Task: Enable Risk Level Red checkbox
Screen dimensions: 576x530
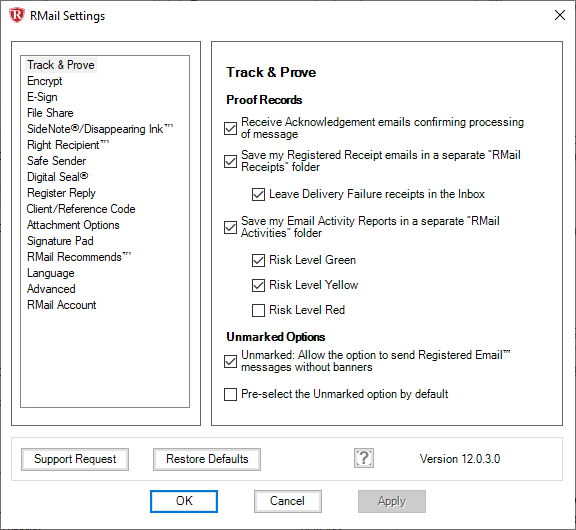Action: click(x=258, y=310)
